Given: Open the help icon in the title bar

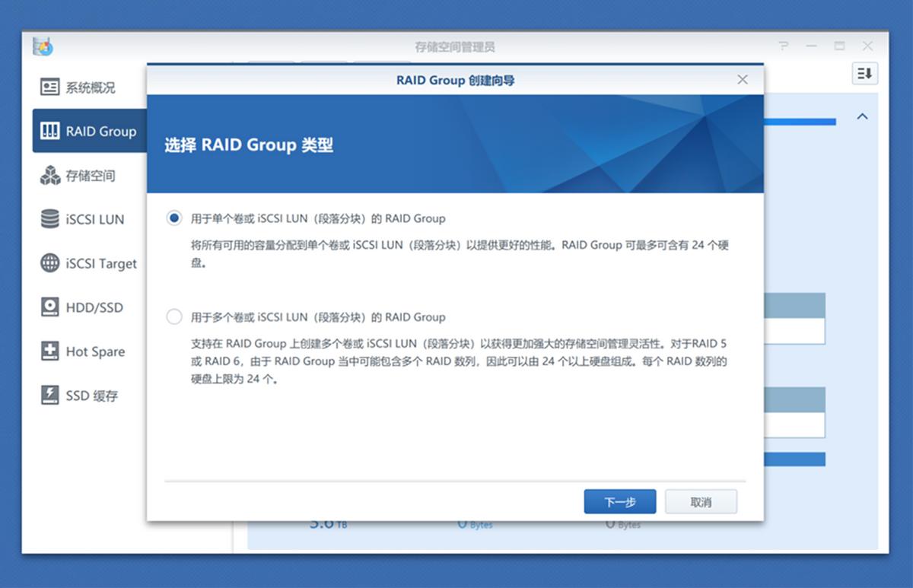Looking at the screenshot, I should pyautogui.click(x=783, y=46).
